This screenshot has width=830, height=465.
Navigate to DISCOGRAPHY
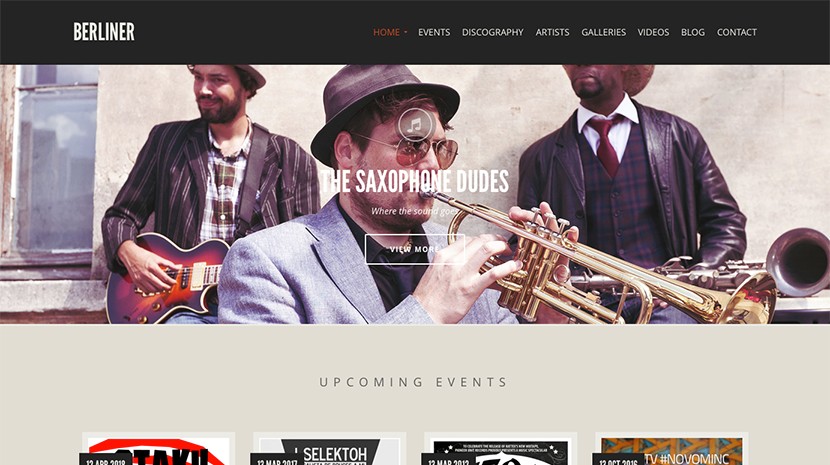(x=492, y=32)
